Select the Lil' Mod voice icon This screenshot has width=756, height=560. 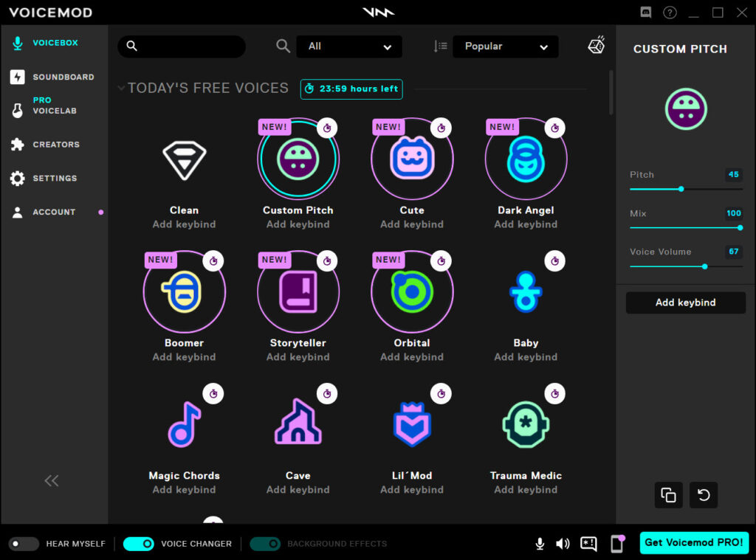(412, 424)
